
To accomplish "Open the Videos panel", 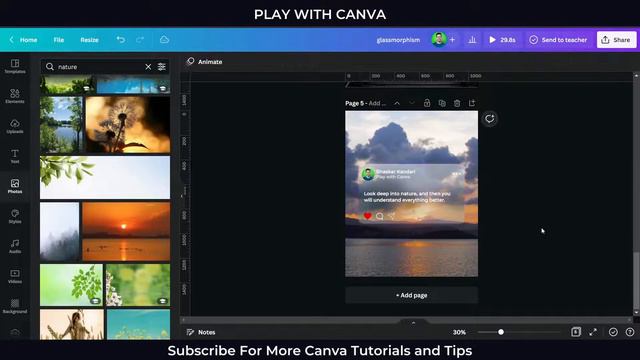I will click(15, 276).
